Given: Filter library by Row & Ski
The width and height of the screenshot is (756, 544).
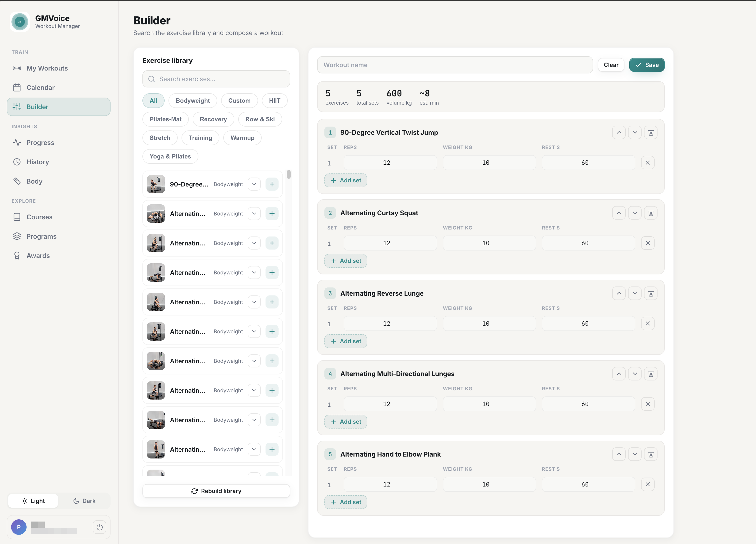Looking at the screenshot, I should [260, 119].
